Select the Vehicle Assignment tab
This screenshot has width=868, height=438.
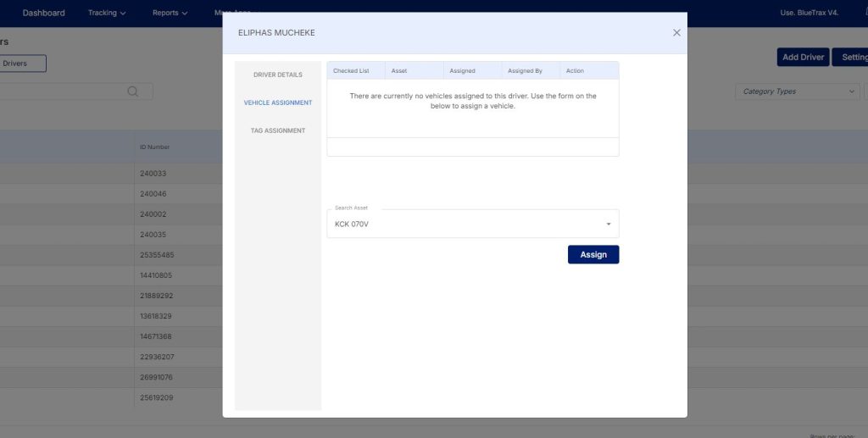click(x=277, y=103)
